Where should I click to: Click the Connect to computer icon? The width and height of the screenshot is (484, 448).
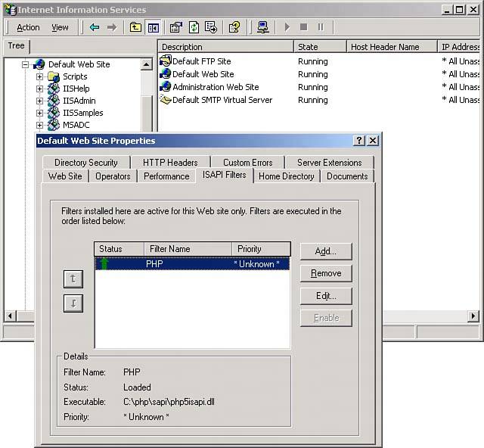(262, 27)
